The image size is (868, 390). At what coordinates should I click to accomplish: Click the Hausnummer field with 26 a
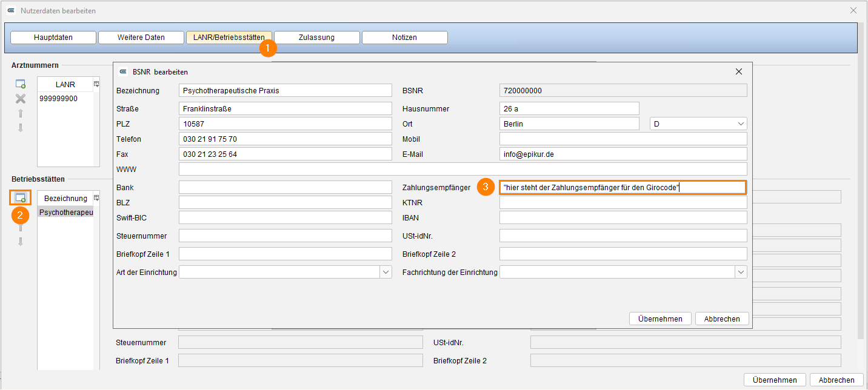(x=569, y=108)
